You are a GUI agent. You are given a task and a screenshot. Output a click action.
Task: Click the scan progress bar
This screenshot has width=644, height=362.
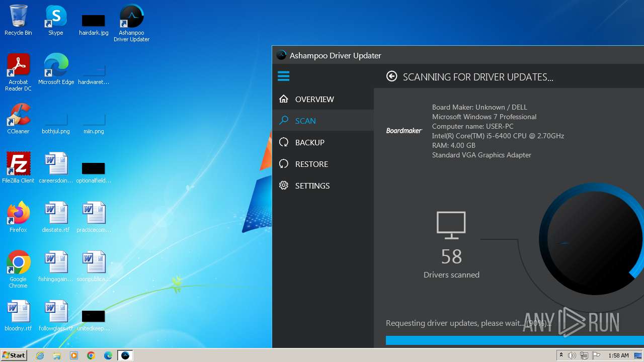click(x=515, y=340)
